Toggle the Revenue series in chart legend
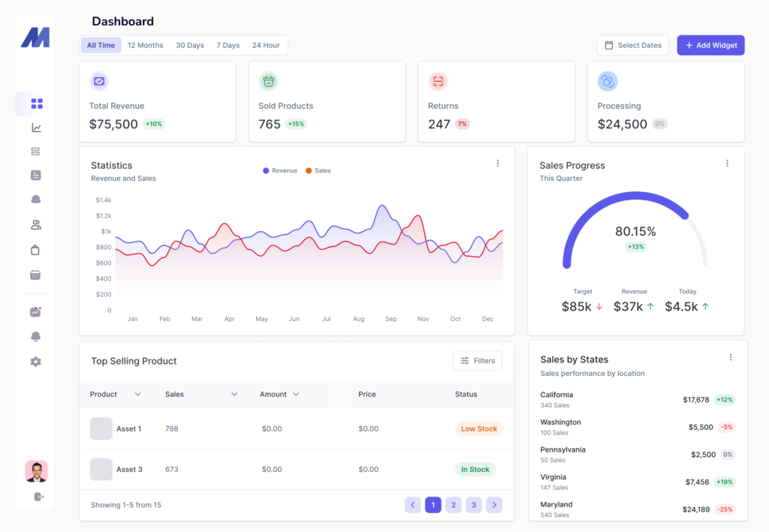The width and height of the screenshot is (769, 532). (280, 171)
